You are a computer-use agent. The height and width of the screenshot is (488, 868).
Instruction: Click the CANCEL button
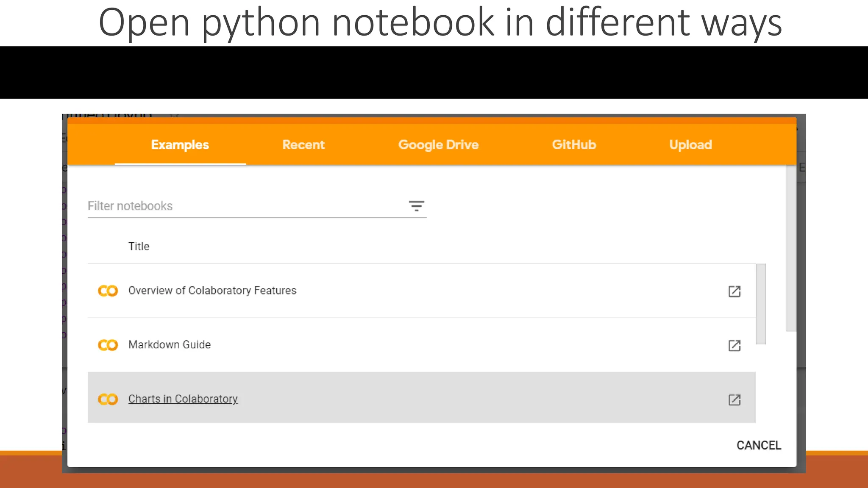pos(759,445)
